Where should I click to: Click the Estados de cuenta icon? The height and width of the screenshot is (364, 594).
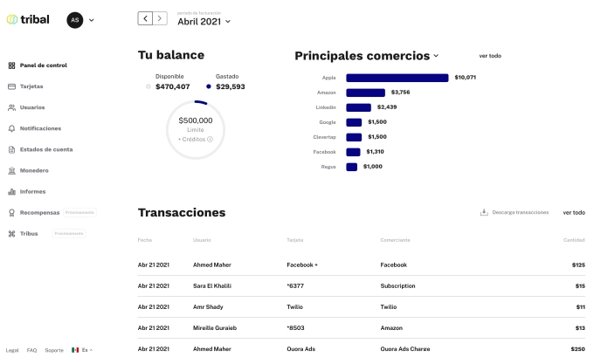coord(11,149)
